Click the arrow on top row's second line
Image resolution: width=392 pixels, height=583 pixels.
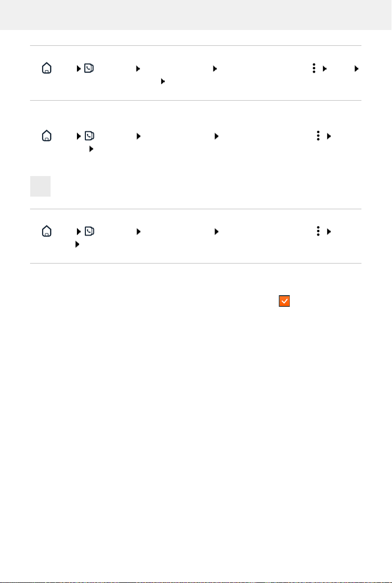[163, 82]
